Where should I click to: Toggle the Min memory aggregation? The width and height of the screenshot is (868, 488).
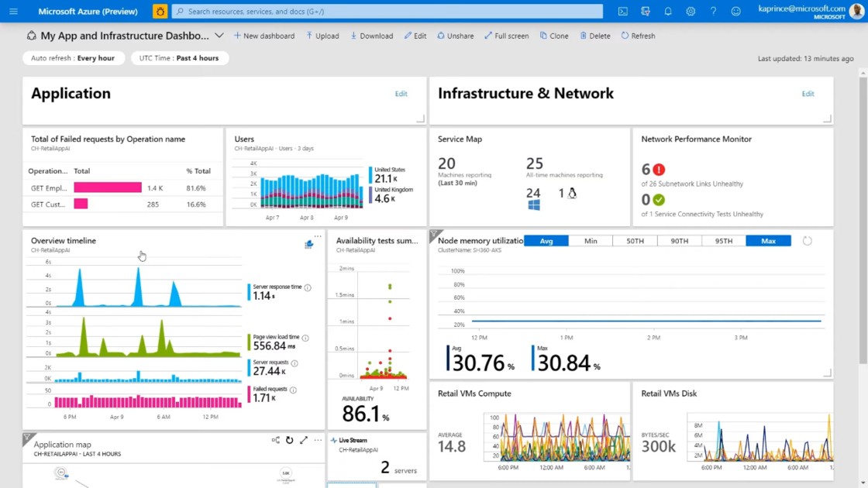click(591, 241)
